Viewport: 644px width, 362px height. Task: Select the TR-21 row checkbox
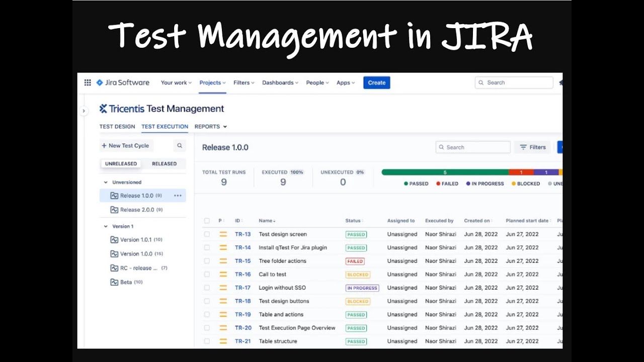coord(207,341)
